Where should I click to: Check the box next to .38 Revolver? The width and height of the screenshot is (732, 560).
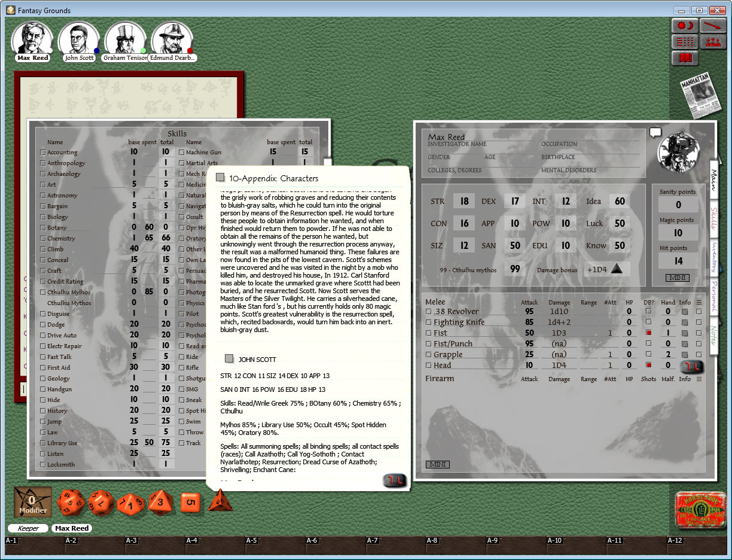[428, 312]
